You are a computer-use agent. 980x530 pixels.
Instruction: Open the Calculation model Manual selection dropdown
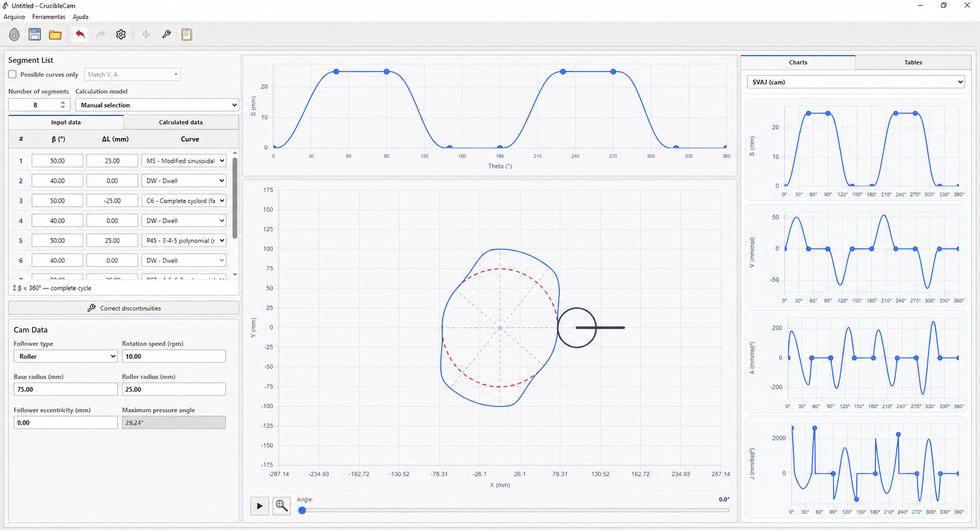pos(157,105)
